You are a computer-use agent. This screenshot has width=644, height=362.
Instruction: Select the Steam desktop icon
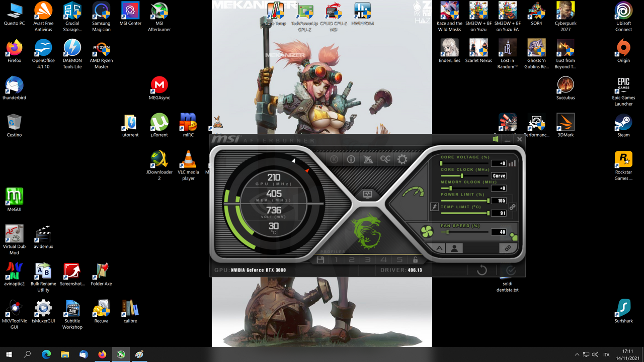click(623, 126)
